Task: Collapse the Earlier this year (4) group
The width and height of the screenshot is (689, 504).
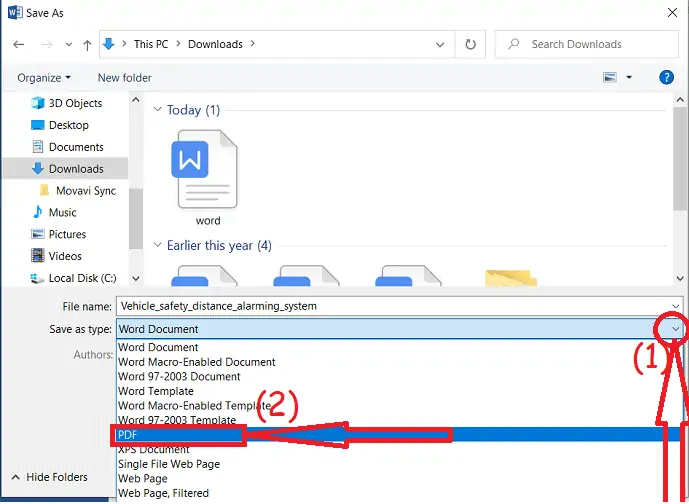Action: (157, 245)
